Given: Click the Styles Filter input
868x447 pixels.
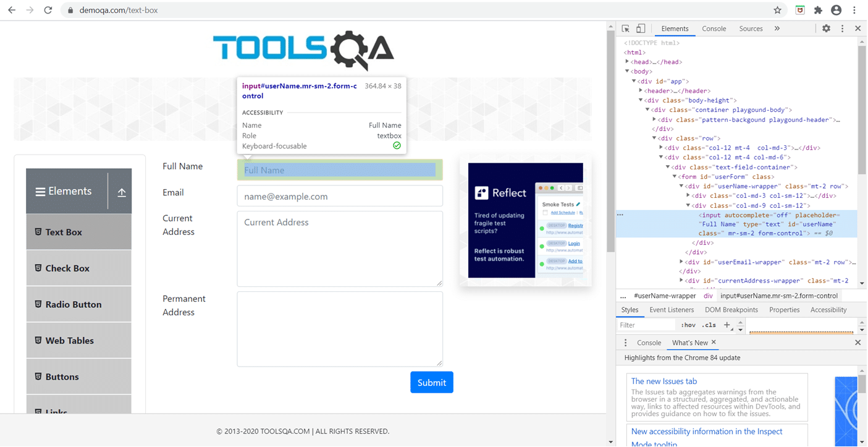Looking at the screenshot, I should click(x=646, y=325).
